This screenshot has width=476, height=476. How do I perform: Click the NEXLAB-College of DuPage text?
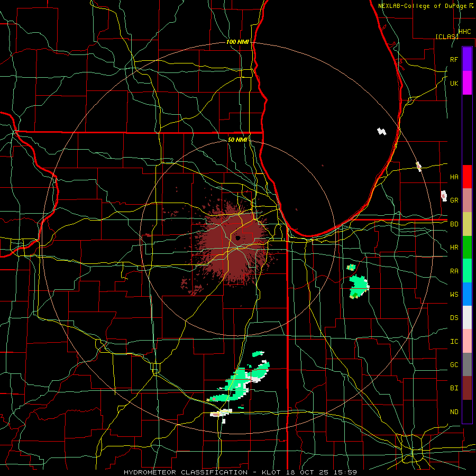[423, 6]
